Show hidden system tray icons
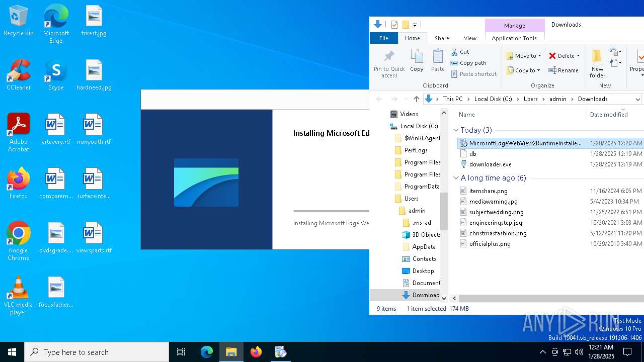The height and width of the screenshot is (362, 644). [542, 352]
